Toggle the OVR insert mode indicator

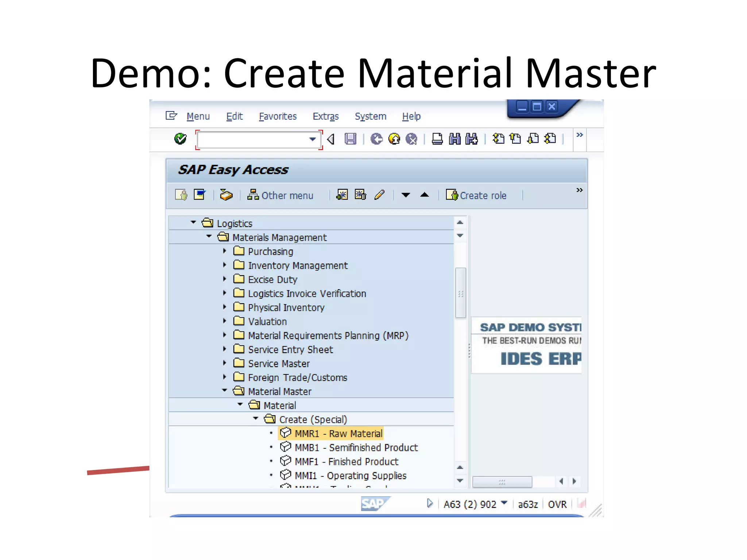557,504
